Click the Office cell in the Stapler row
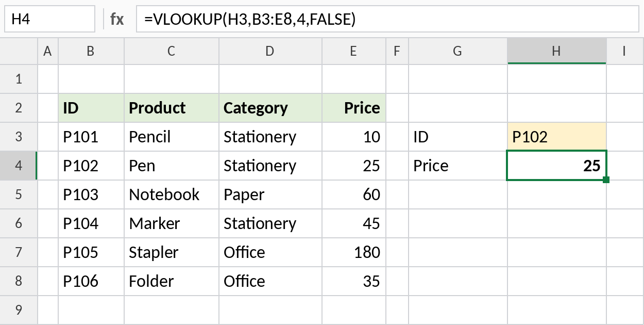Viewport: 644px width, 325px height. [x=270, y=252]
